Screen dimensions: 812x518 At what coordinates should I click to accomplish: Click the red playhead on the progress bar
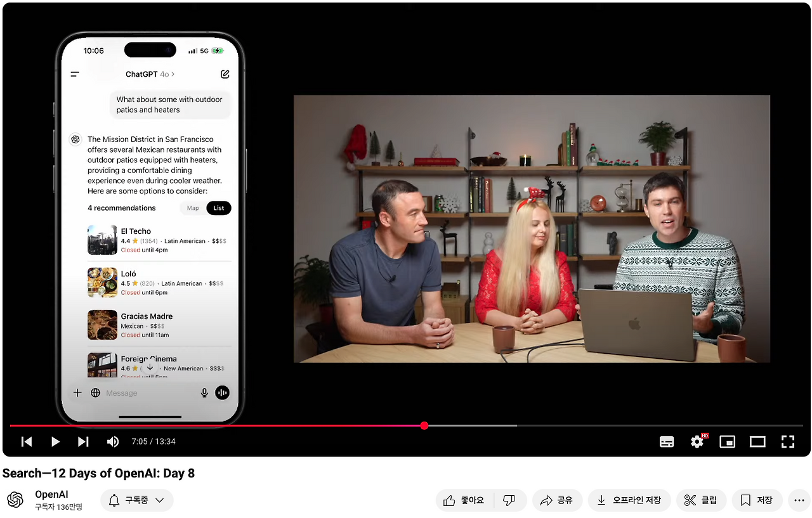click(424, 425)
